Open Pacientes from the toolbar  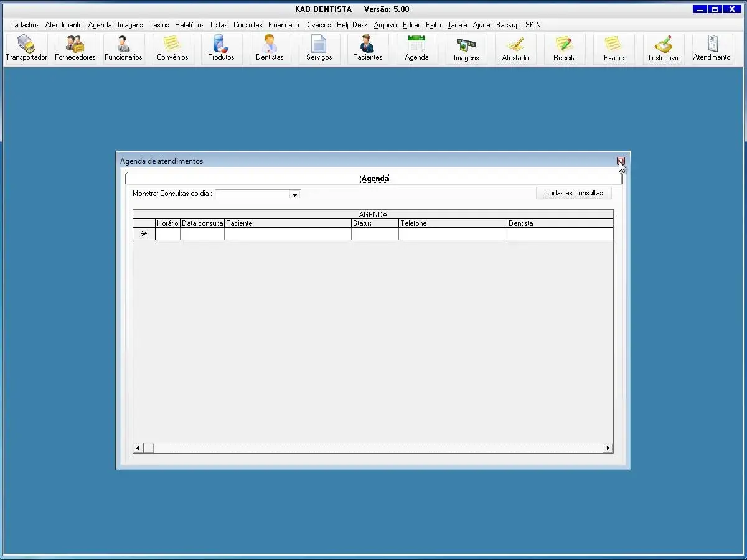(x=367, y=49)
